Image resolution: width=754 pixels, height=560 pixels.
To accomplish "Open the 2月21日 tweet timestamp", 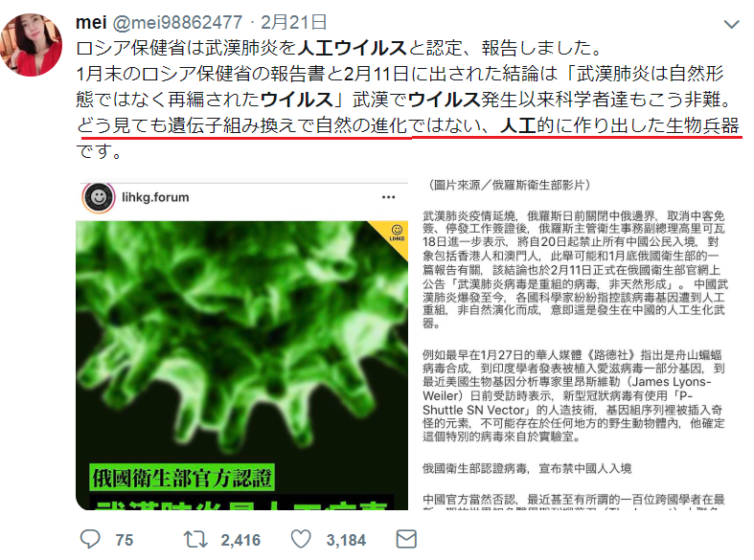I will point(294,22).
